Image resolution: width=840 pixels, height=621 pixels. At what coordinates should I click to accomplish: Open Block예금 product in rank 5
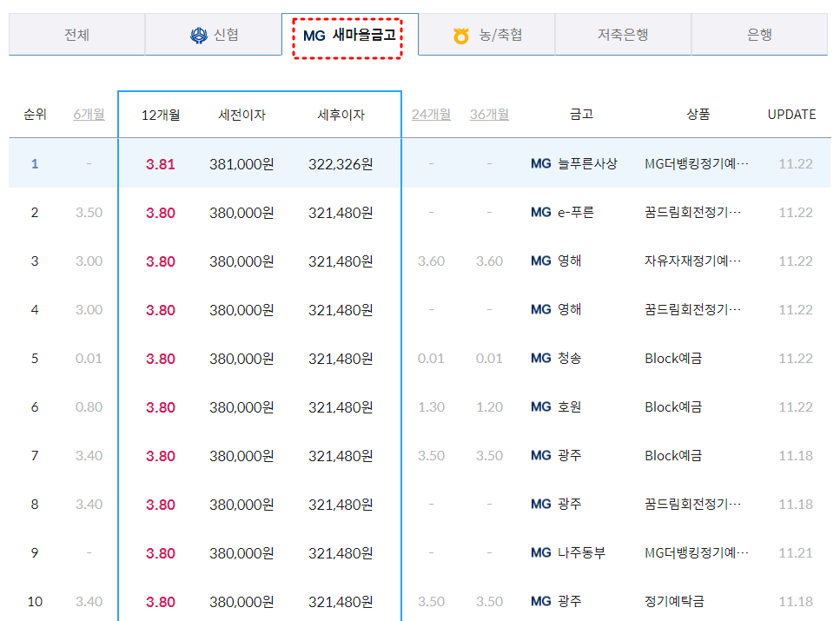coord(673,358)
